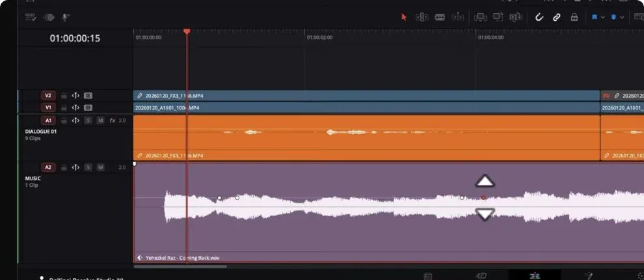Image resolution: width=644 pixels, height=280 pixels.
Task: Click the 2.0 channel label on A2
Action: 122,167
